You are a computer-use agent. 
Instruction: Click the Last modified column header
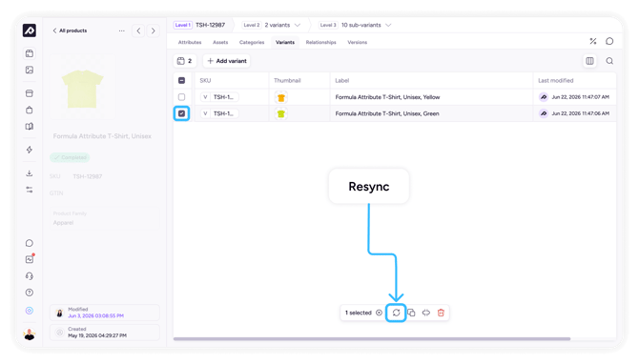tap(555, 81)
